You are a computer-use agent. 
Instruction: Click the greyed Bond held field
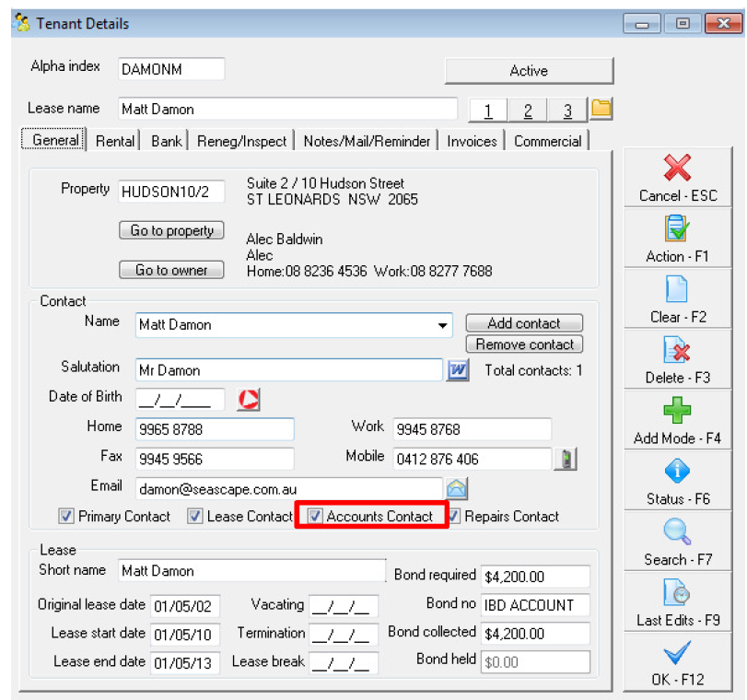point(535,662)
